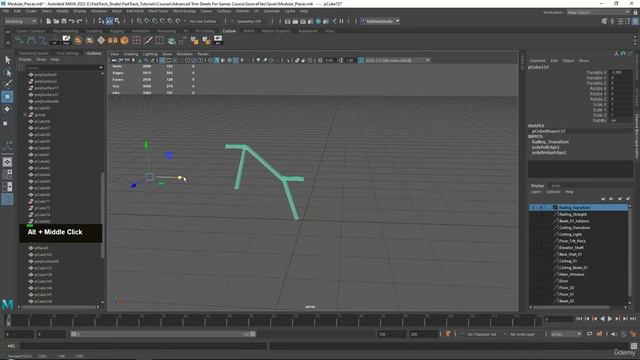Screen dimensions: 640x360
Task: Click the red auto keyframe icon
Action: pyautogui.click(x=448, y=334)
